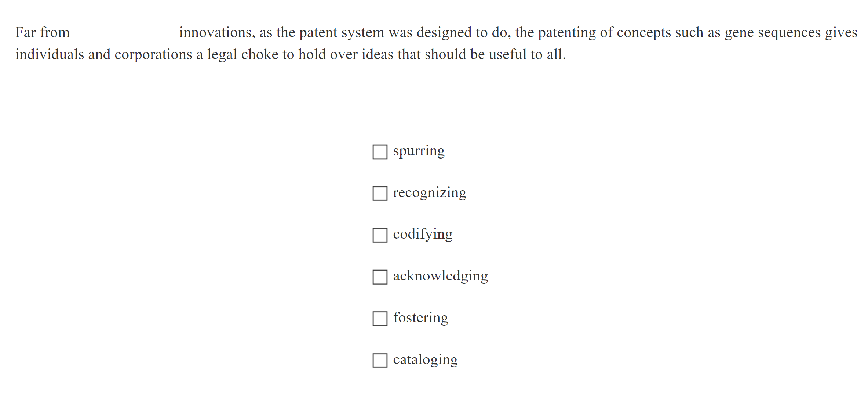Viewport: 868px width, 402px height.
Task: Select the word acknowledging
Action: (440, 276)
